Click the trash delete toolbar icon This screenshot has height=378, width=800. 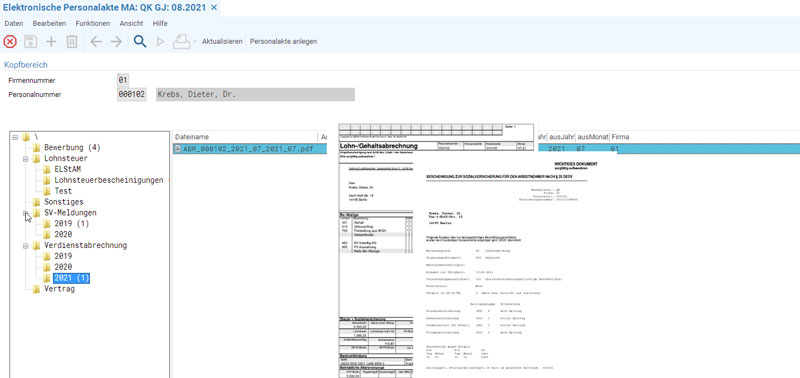tap(72, 42)
